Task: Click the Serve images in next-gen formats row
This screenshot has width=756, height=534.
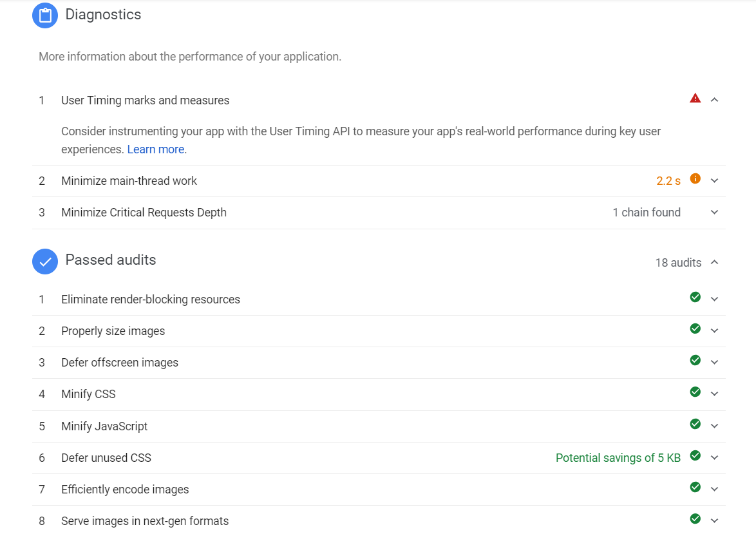Action: [145, 521]
